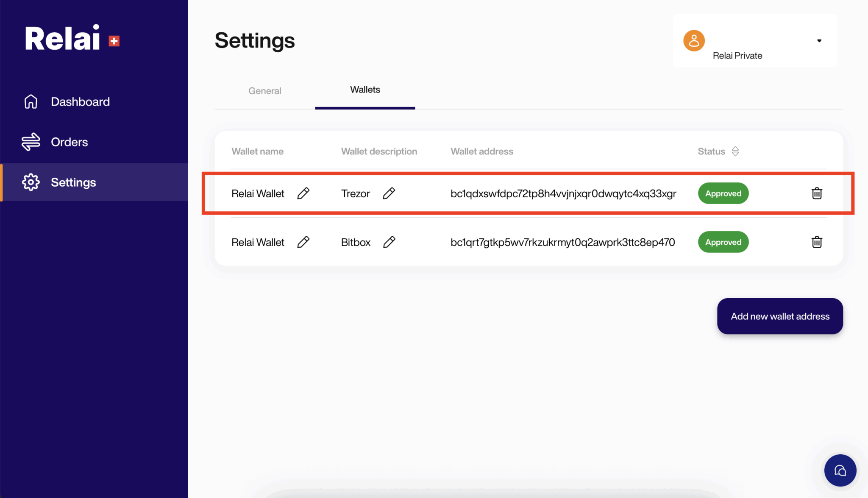Open the Wallets tab
Image resolution: width=868 pixels, height=498 pixels.
coord(365,90)
